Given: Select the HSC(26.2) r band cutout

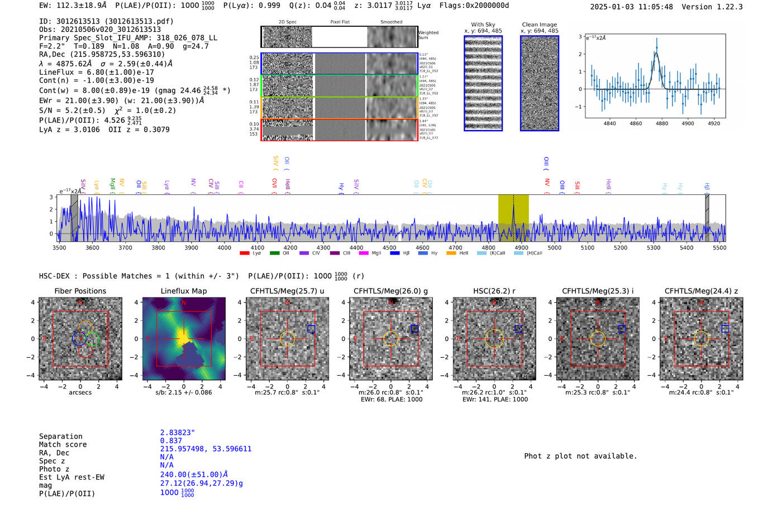Looking at the screenshot, I should [494, 339].
